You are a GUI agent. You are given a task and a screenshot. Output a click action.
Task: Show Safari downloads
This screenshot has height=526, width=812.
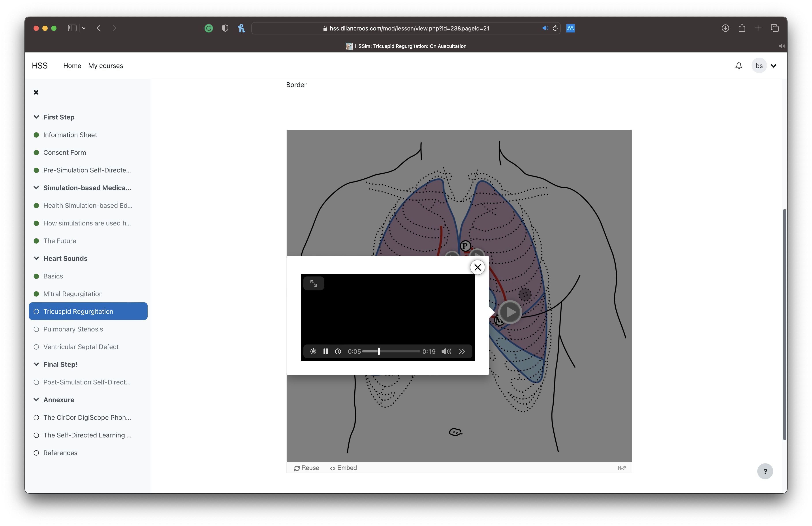[x=725, y=28]
